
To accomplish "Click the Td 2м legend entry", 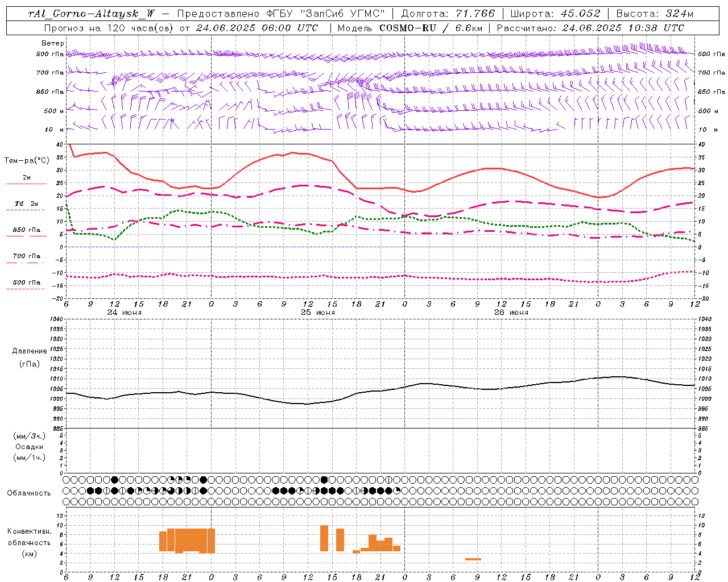I will [x=27, y=203].
